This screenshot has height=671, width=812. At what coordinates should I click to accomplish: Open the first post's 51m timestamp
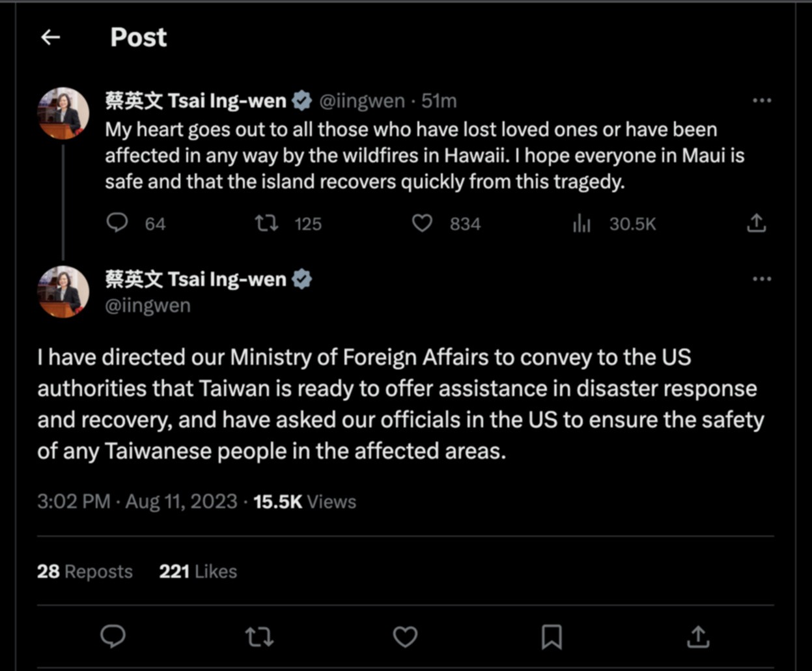(439, 101)
